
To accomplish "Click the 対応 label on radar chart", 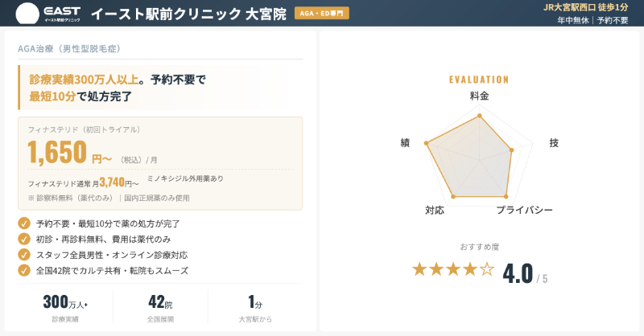I will click(x=435, y=210).
